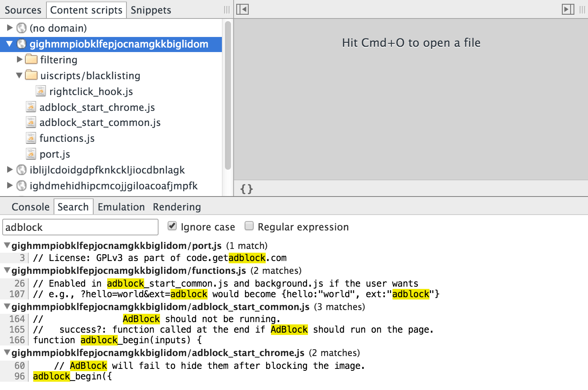588x390 pixels.
Task: Click the filtering folder icon
Action: (x=31, y=60)
